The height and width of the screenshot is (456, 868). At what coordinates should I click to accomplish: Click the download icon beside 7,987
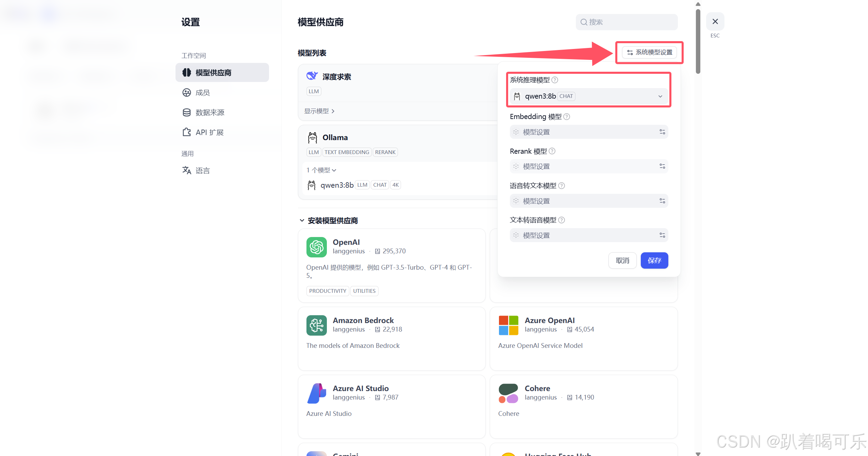pos(377,398)
